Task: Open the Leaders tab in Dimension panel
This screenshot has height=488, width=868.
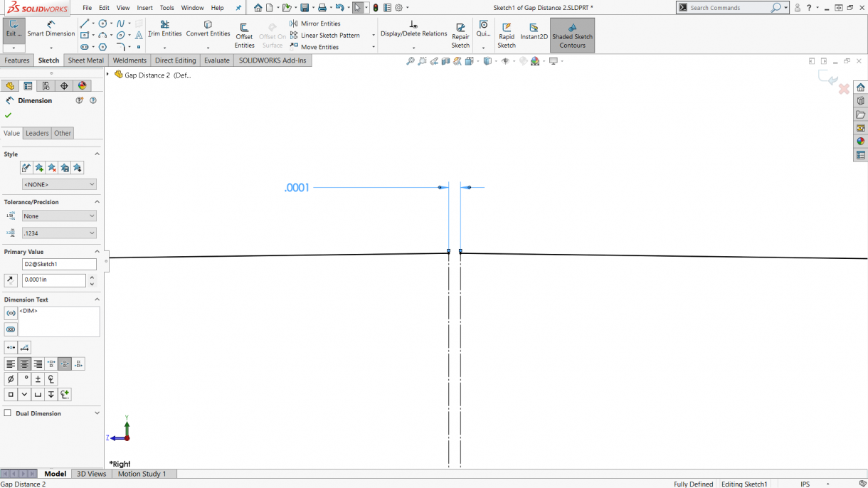Action: (37, 133)
